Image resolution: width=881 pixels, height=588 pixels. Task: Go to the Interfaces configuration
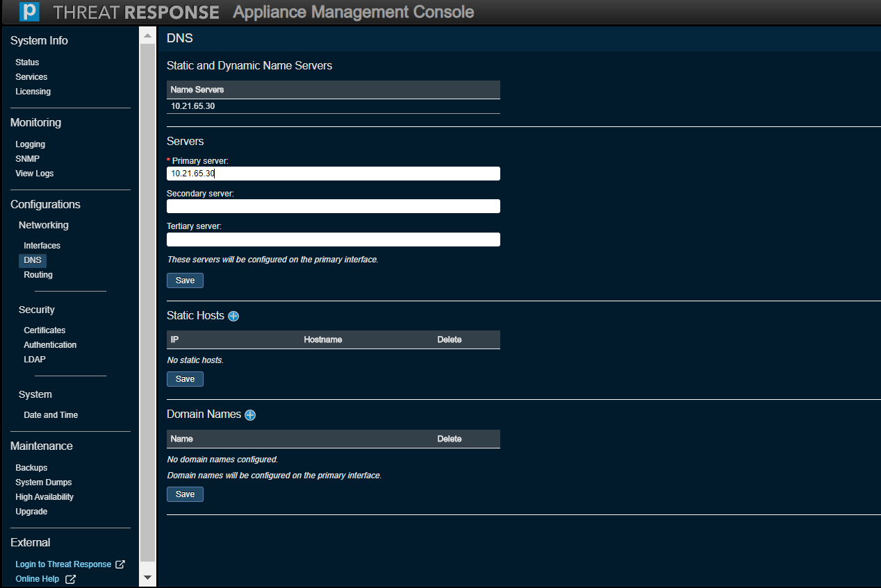42,246
